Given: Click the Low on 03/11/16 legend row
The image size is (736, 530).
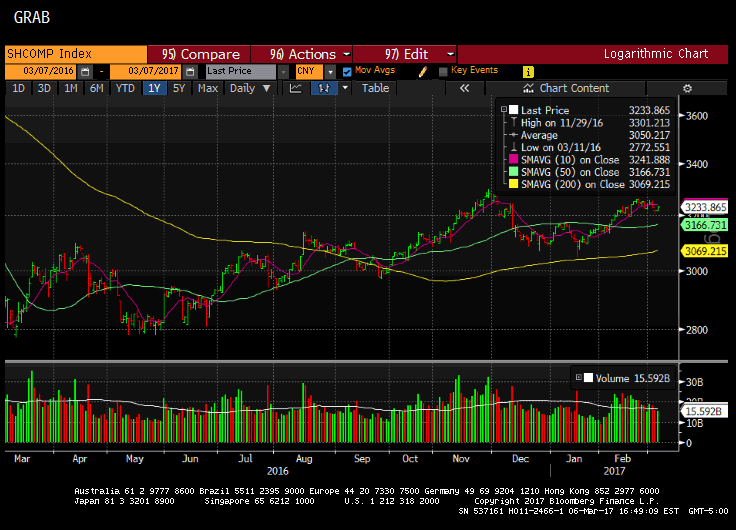Looking at the screenshot, I should 590,147.
